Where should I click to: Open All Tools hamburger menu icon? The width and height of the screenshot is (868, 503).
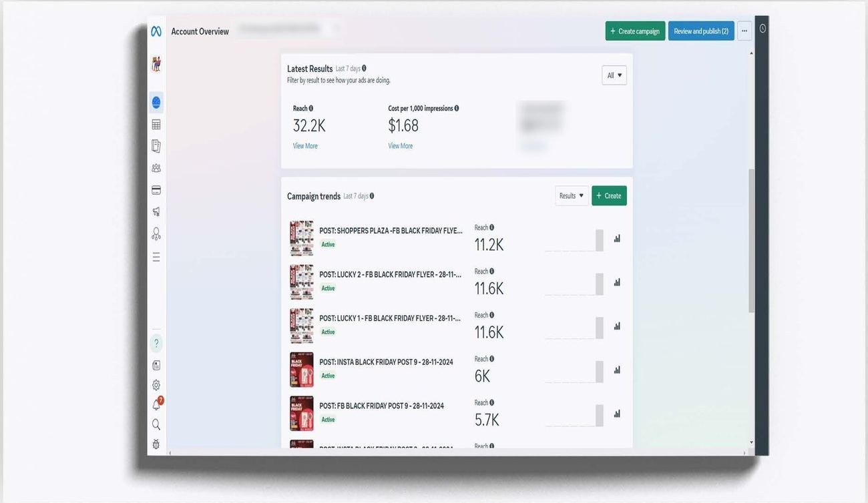pos(156,257)
